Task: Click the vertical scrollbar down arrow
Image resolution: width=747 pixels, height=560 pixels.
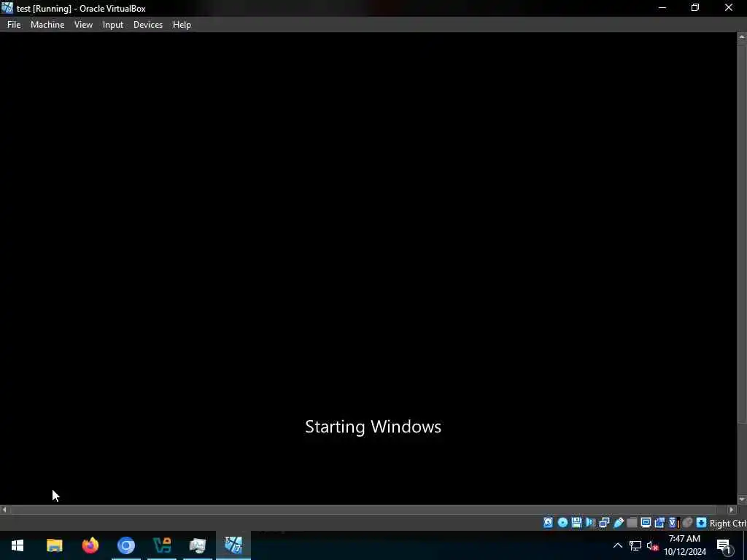Action: pos(742,499)
